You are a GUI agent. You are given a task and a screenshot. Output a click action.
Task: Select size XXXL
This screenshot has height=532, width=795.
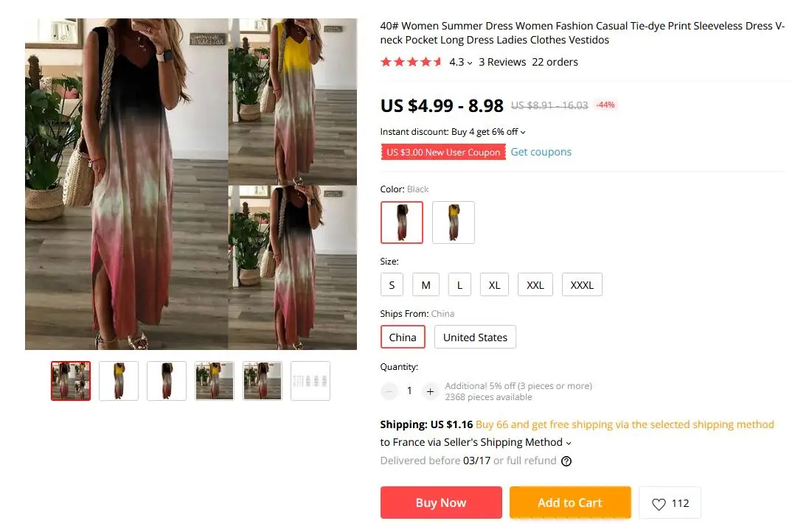coord(582,285)
